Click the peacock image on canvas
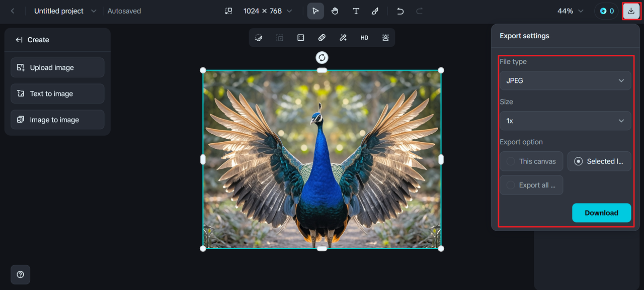This screenshot has width=644, height=290. point(322,159)
